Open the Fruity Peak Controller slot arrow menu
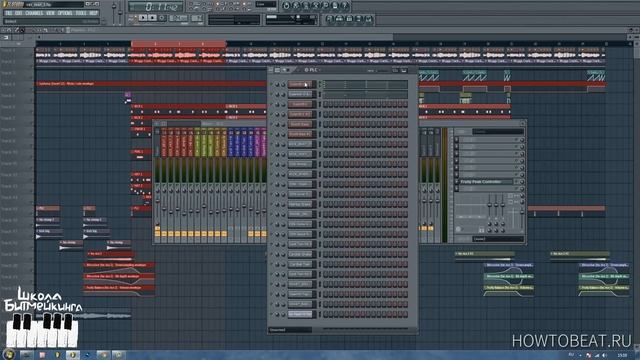 [456, 182]
